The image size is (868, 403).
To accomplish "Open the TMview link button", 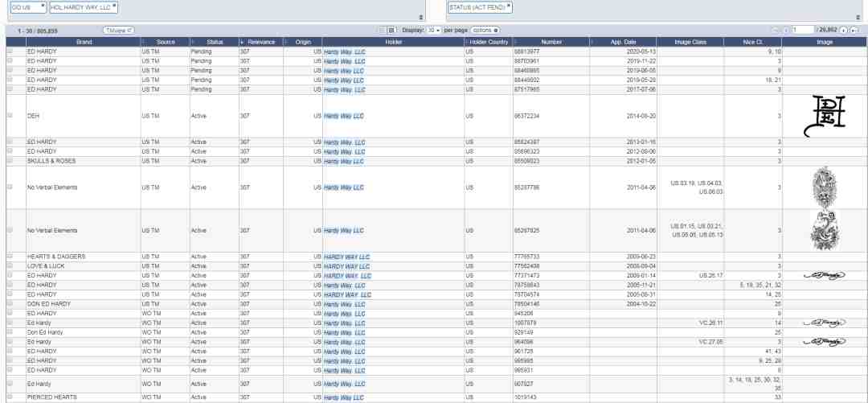I will click(118, 31).
